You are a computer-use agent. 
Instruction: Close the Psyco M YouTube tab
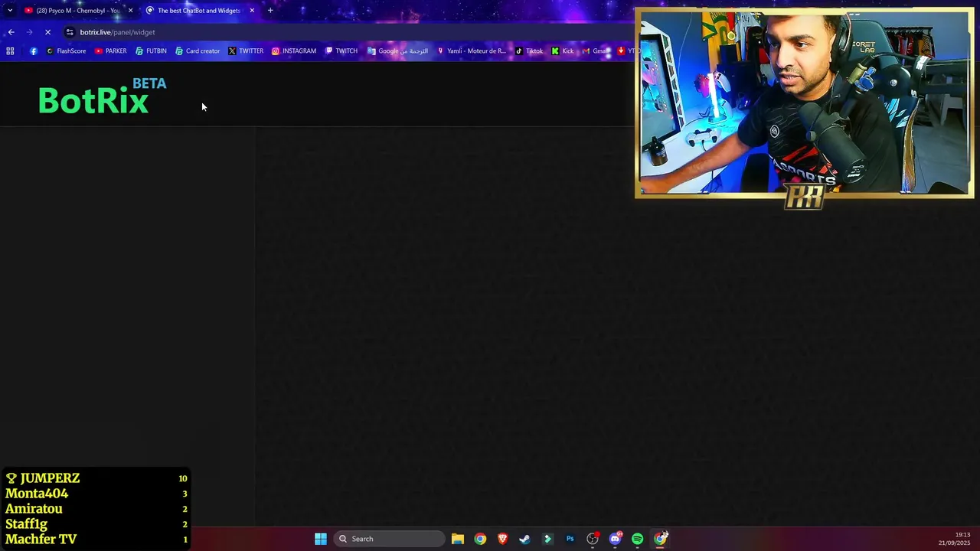[x=130, y=11]
